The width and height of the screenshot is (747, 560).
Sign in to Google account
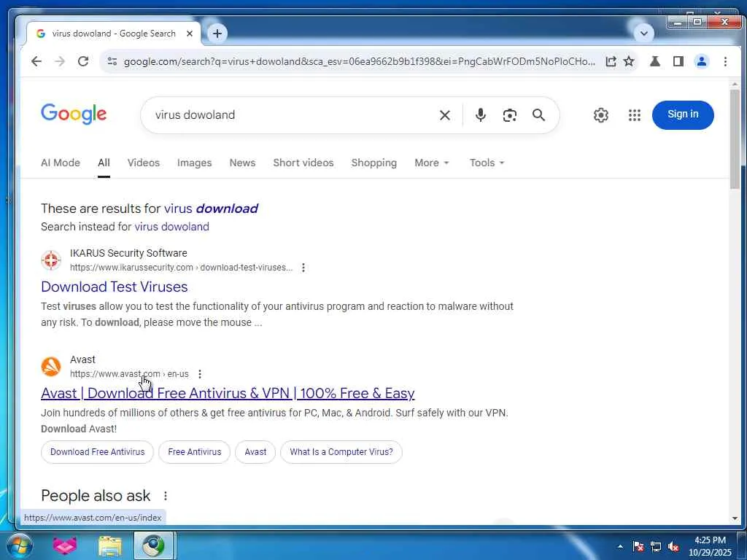pos(683,114)
